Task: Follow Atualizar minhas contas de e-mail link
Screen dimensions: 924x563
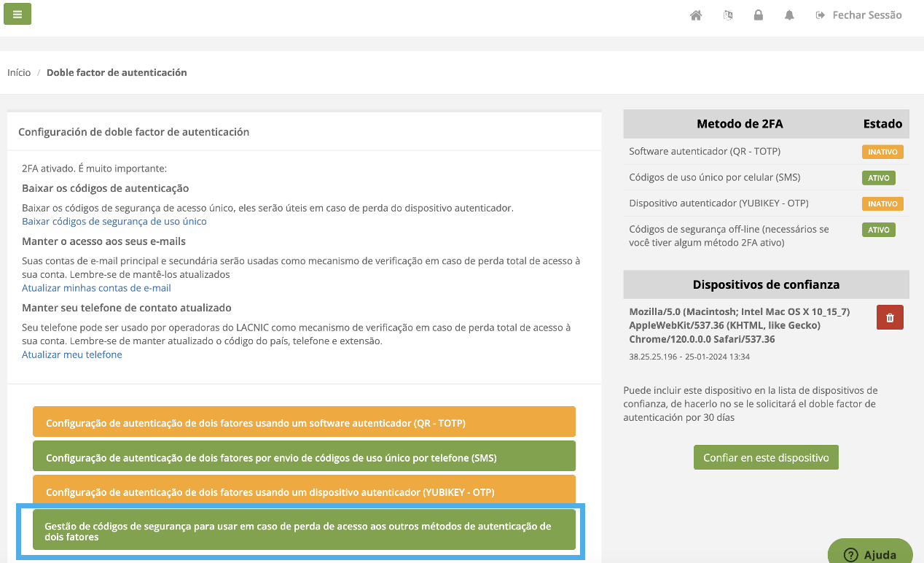Action: (96, 288)
